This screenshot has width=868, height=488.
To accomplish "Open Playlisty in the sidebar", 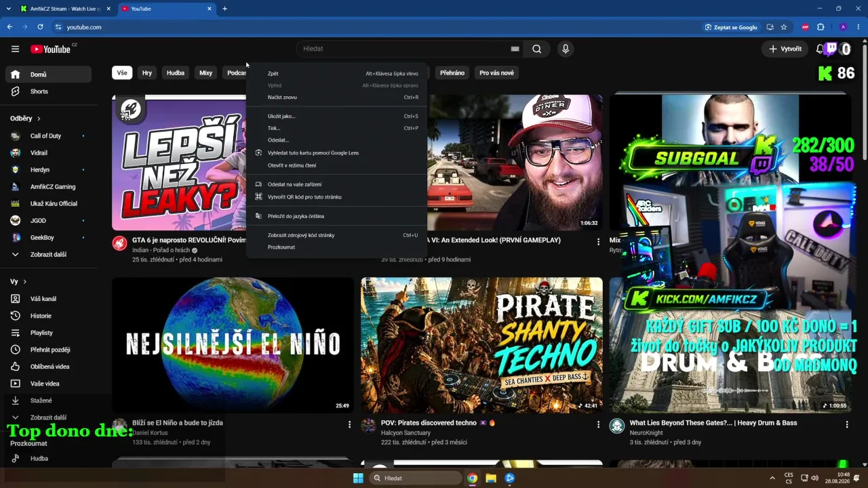I will (x=48, y=333).
